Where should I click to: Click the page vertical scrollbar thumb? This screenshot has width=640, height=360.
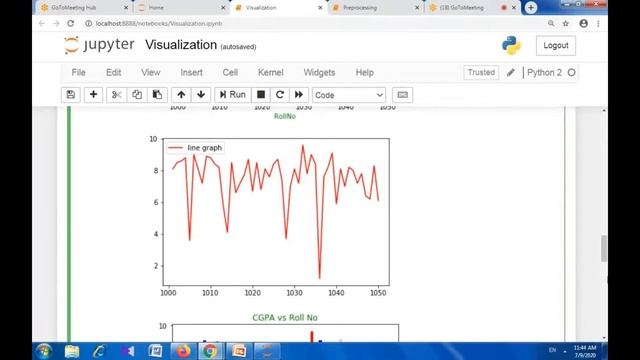point(604,249)
